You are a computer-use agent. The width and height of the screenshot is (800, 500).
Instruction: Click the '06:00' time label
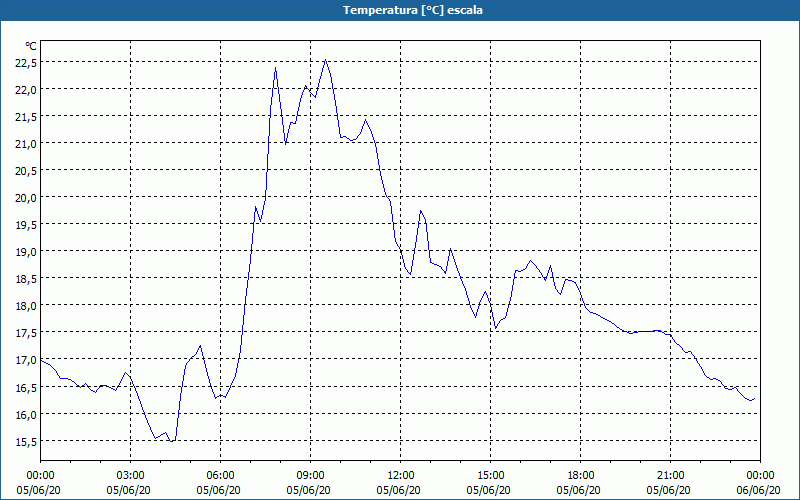[x=220, y=476]
